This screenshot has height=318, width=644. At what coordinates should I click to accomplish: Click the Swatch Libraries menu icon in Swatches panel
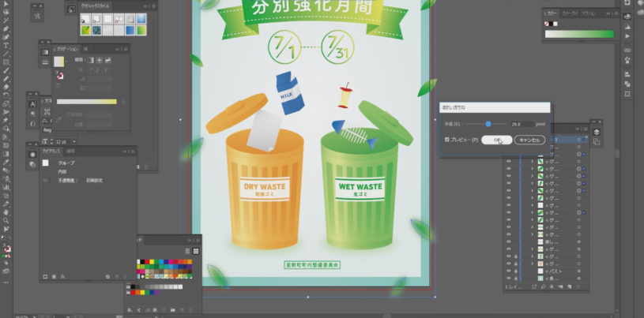click(130, 310)
